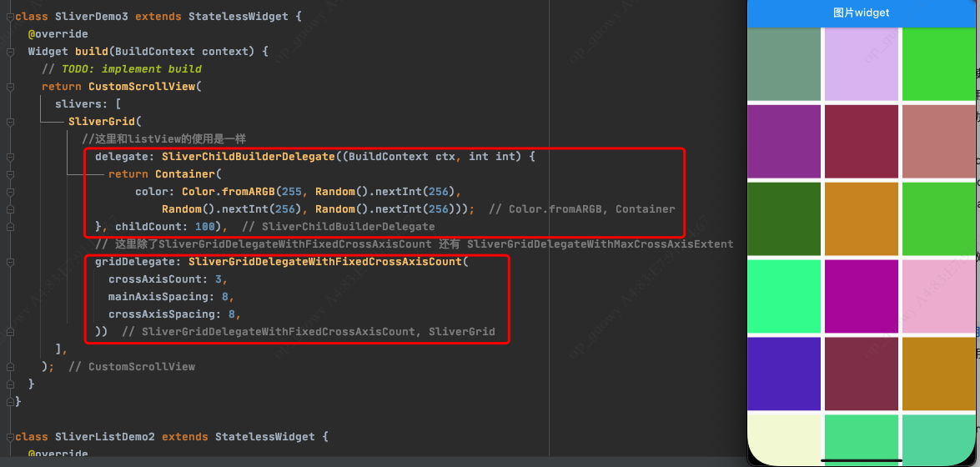Click 'childCount: 100' code text
980x467 pixels.
[165, 226]
